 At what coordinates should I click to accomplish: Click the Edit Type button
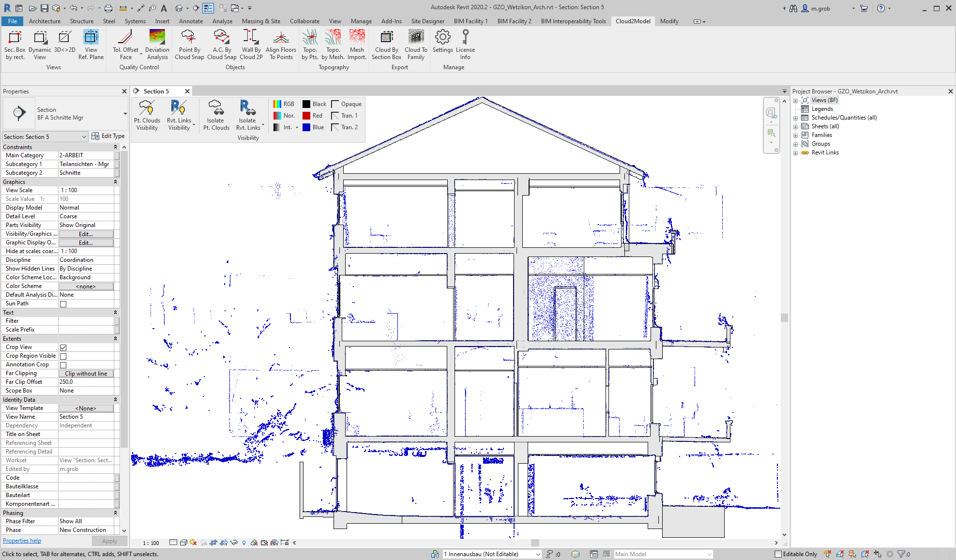pos(108,136)
